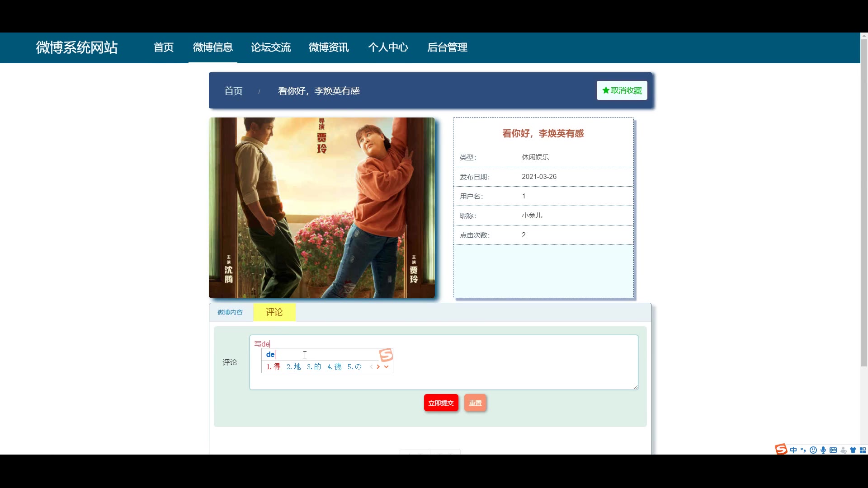Go to next candidate page arrow
Screen dimensions: 868x488
(x=378, y=367)
